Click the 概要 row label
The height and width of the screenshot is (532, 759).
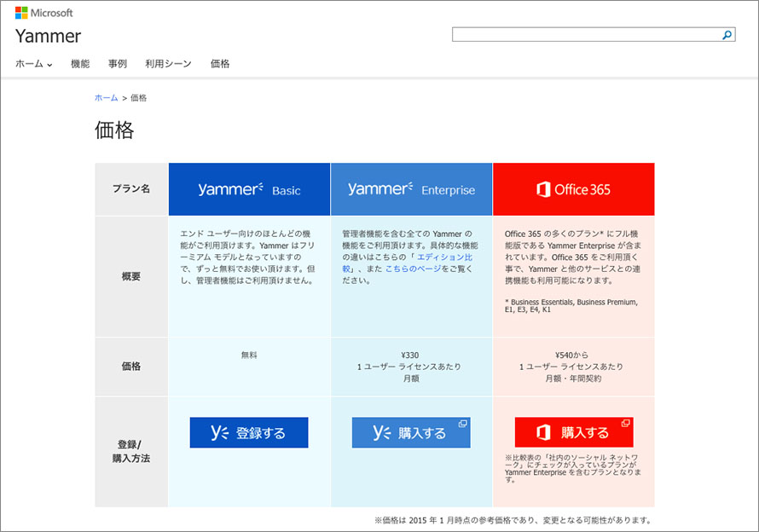[131, 276]
